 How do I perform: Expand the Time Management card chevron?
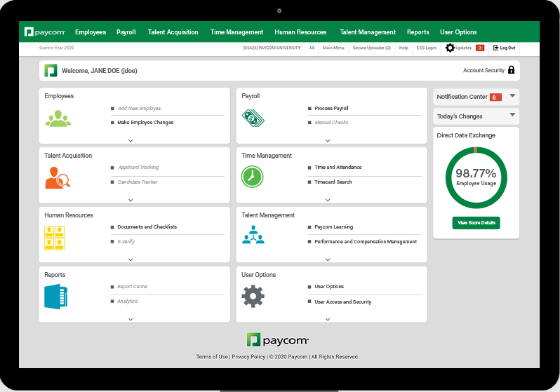pos(328,201)
